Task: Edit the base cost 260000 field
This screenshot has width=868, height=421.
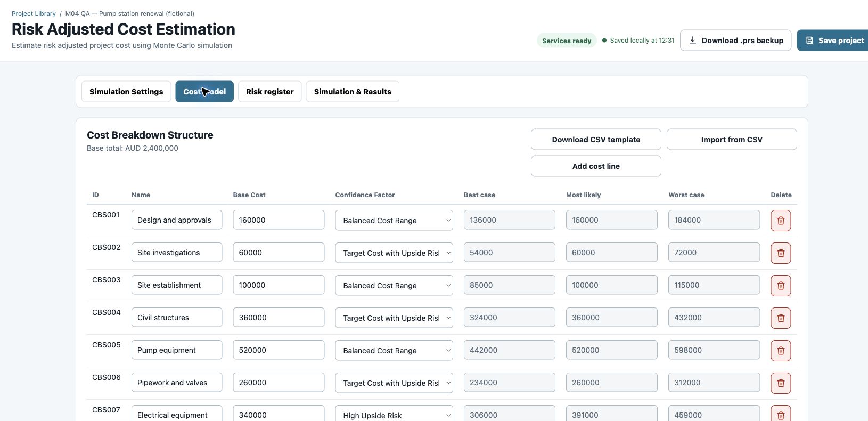Action: pos(279,383)
